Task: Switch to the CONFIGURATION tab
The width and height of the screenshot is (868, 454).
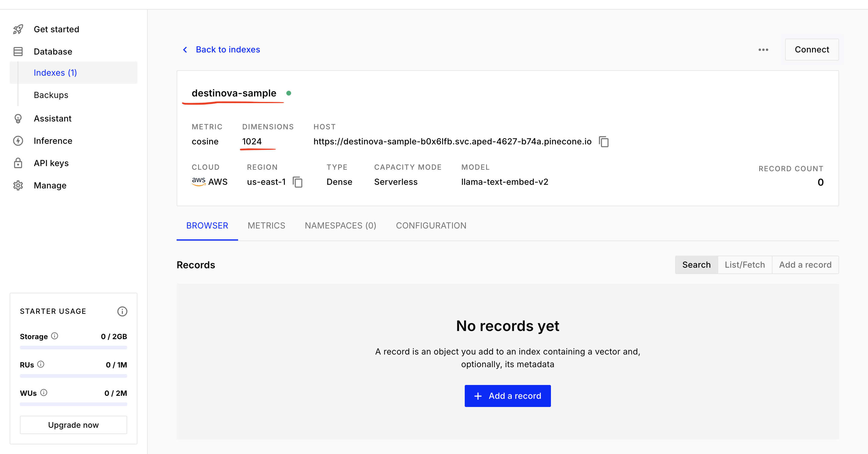Action: coord(431,225)
